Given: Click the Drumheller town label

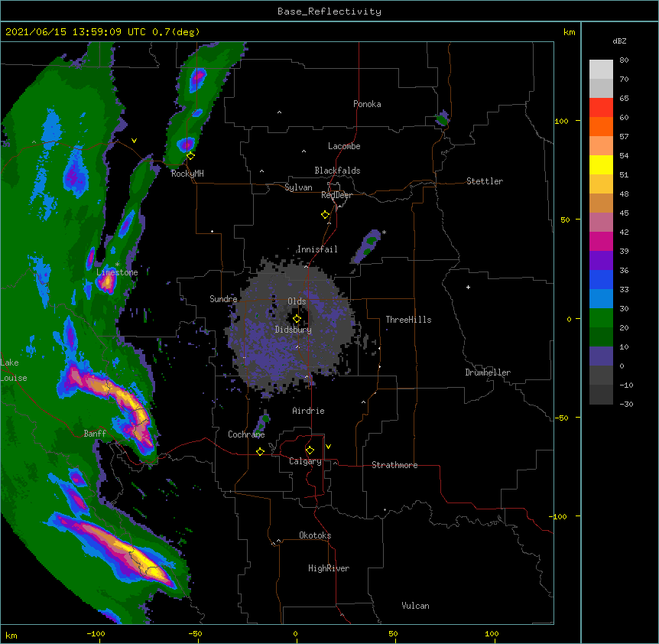Looking at the screenshot, I should coord(488,372).
